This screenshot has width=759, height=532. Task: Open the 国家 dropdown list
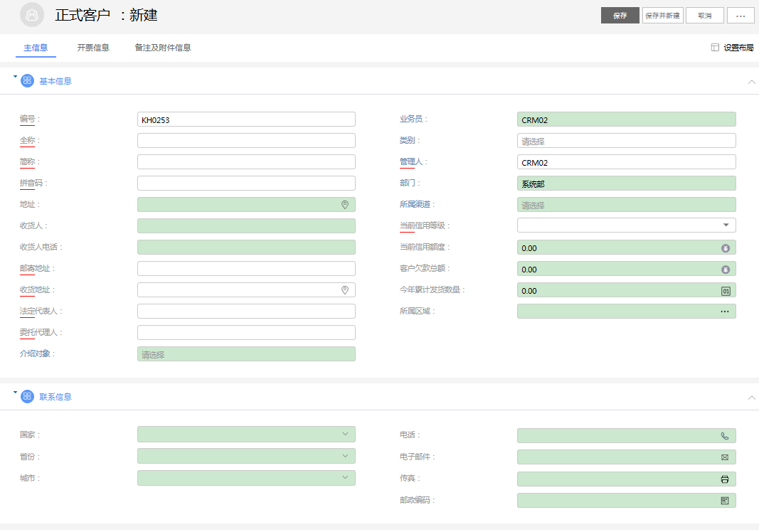click(345, 434)
